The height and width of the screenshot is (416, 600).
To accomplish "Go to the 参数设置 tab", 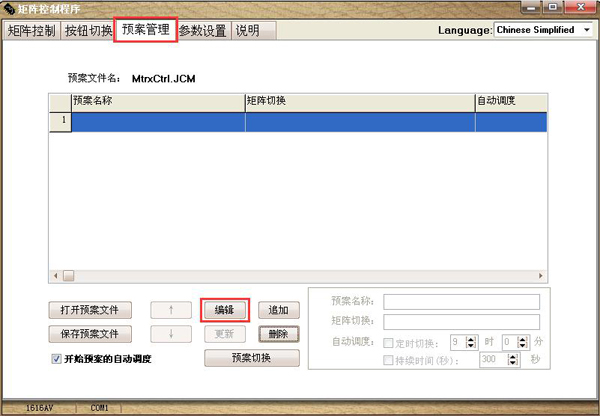I will coord(203,31).
